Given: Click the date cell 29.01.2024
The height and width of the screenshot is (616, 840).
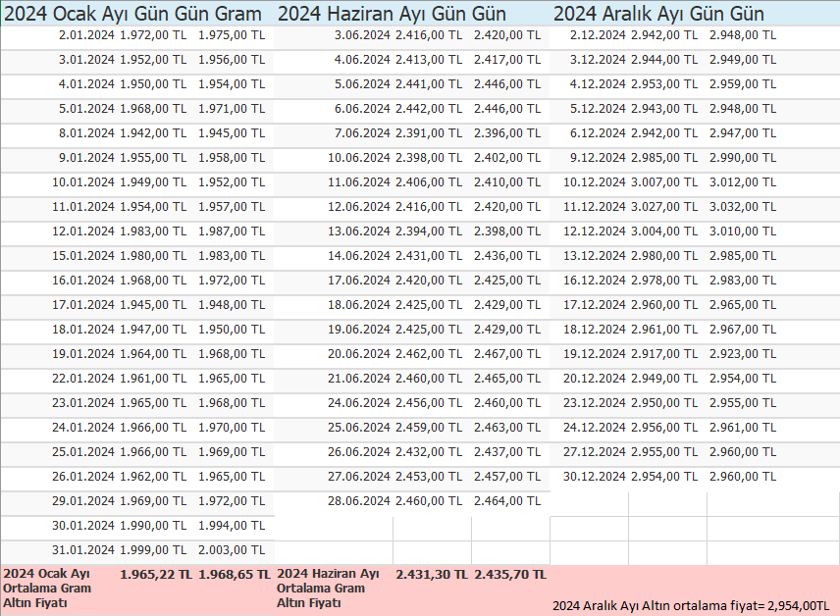Looking at the screenshot, I should point(83,501).
